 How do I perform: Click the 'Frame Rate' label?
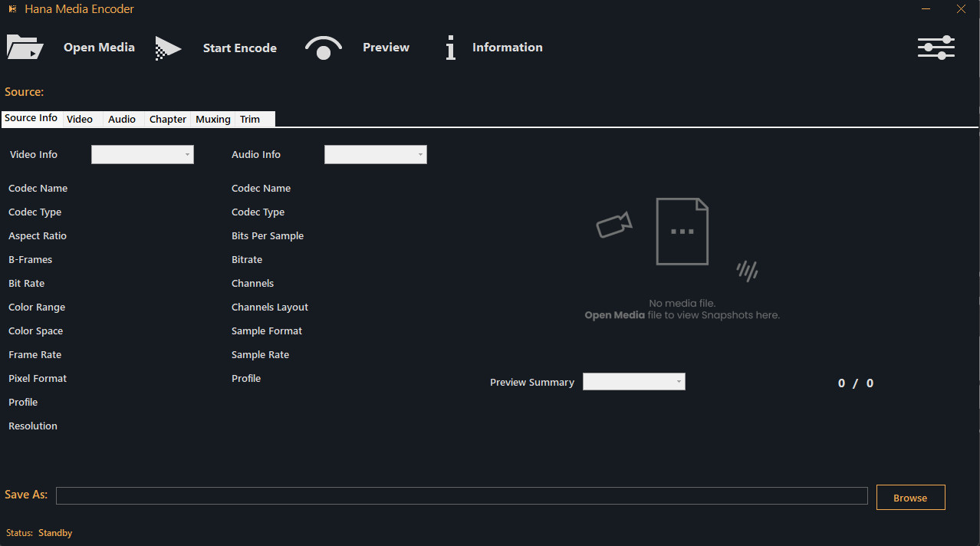click(35, 354)
